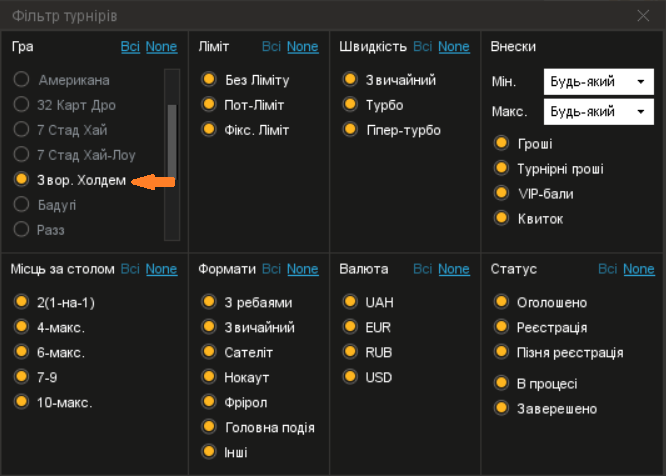Viewport: 666px width, 476px height.
Task: Click the game list scrollbar thumb
Action: [x=172, y=141]
